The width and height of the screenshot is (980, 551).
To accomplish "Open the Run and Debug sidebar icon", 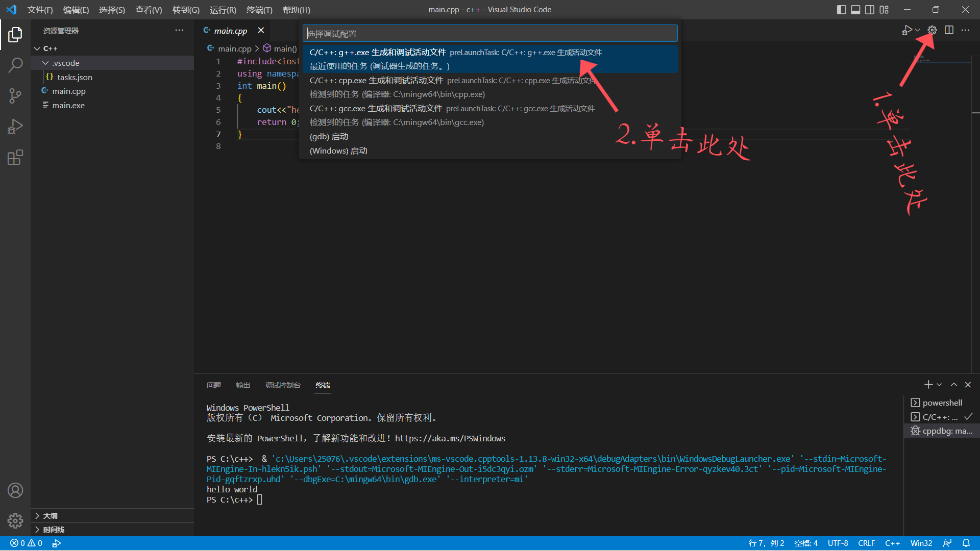I will click(x=15, y=127).
